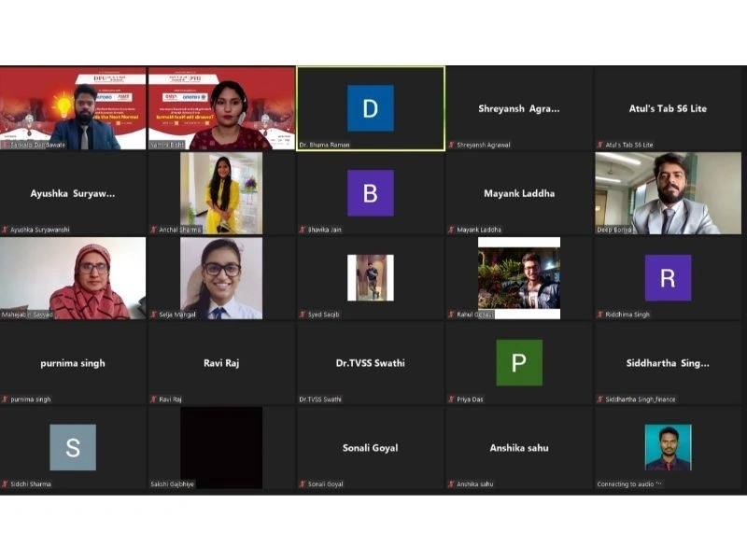Viewport: 747px width, 560px height.
Task: Select Rahul's profile photo tile
Action: [519, 277]
